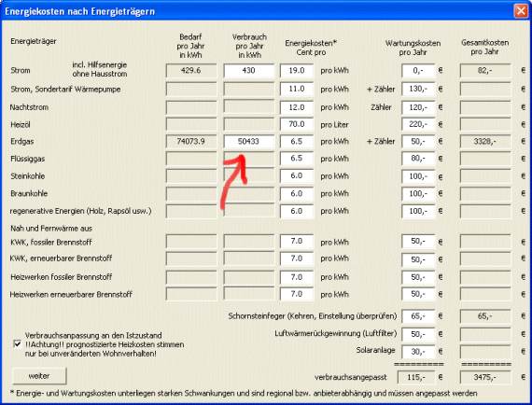Image resolution: width=532 pixels, height=405 pixels.
Task: Edit Steinkohle Wartungskosten field 100,-
Action: (x=418, y=176)
